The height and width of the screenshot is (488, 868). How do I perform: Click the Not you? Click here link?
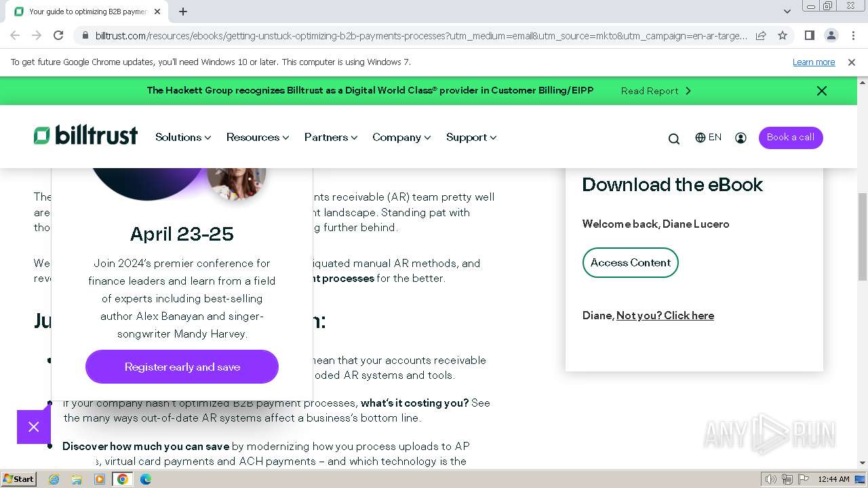[665, 316]
